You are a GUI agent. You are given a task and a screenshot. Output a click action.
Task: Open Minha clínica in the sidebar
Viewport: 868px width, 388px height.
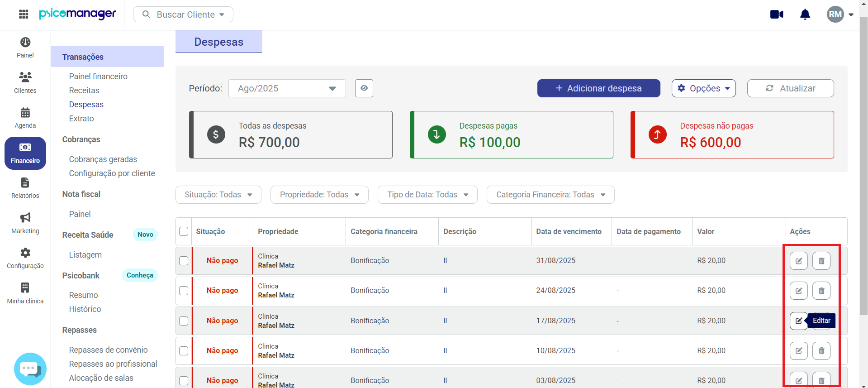pyautogui.click(x=25, y=294)
